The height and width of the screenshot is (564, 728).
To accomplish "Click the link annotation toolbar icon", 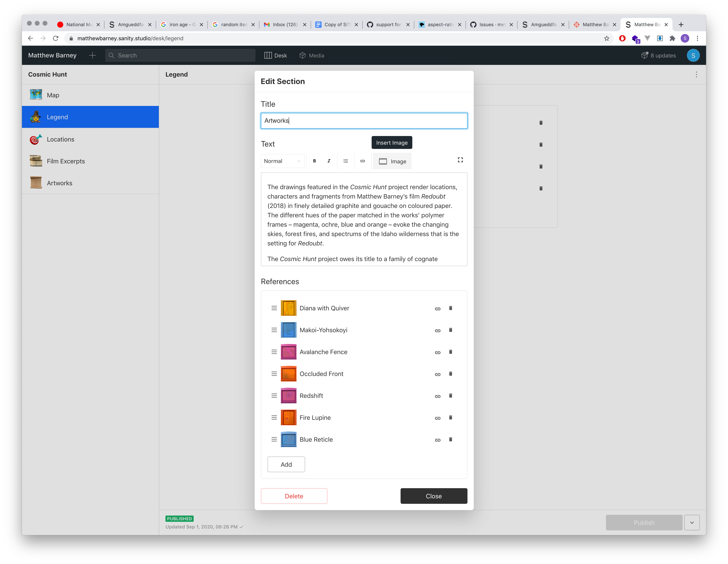I will point(362,161).
